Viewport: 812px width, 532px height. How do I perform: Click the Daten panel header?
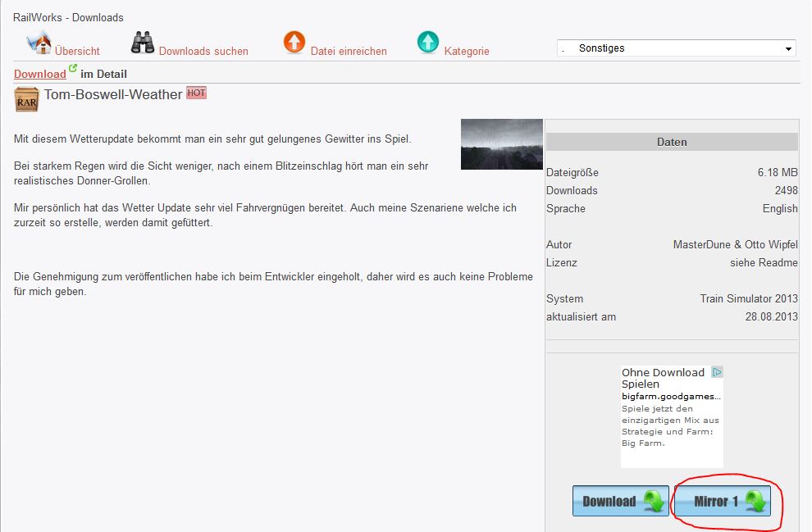tap(673, 142)
